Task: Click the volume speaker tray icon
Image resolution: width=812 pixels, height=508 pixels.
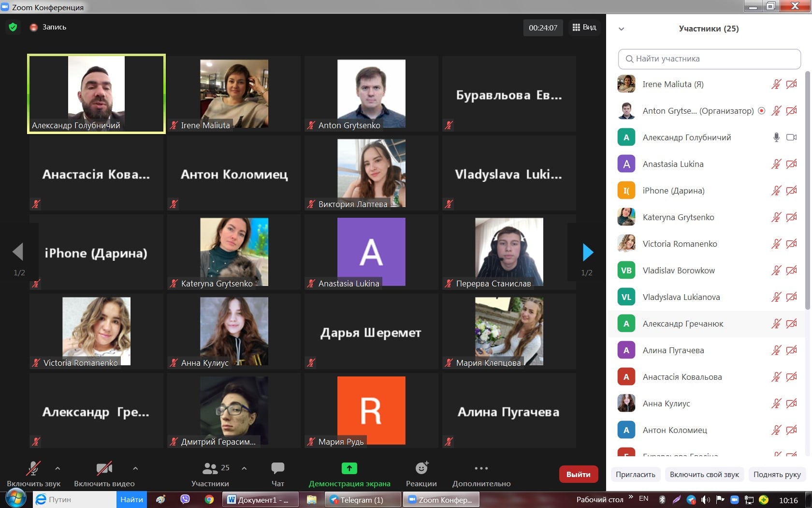Action: coord(706,499)
